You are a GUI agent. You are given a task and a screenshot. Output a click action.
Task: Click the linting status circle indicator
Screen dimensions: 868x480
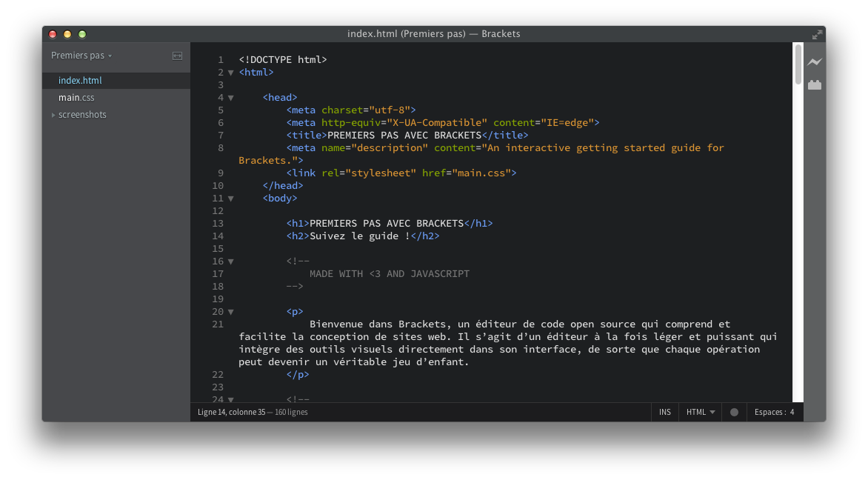tap(734, 412)
